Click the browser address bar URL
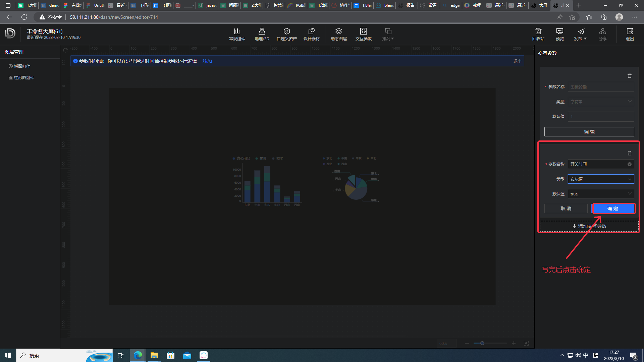Image resolution: width=644 pixels, height=362 pixels. [114, 17]
